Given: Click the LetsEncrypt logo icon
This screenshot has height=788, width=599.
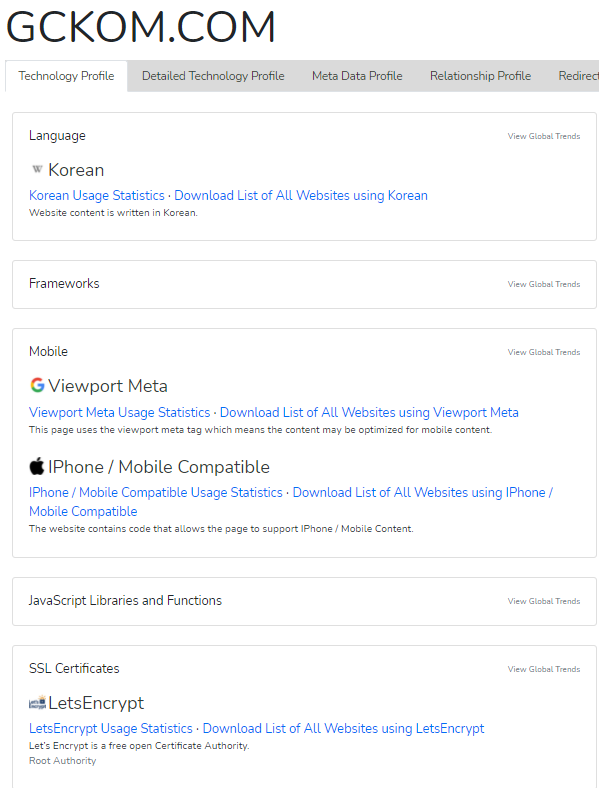Looking at the screenshot, I should (x=37, y=702).
